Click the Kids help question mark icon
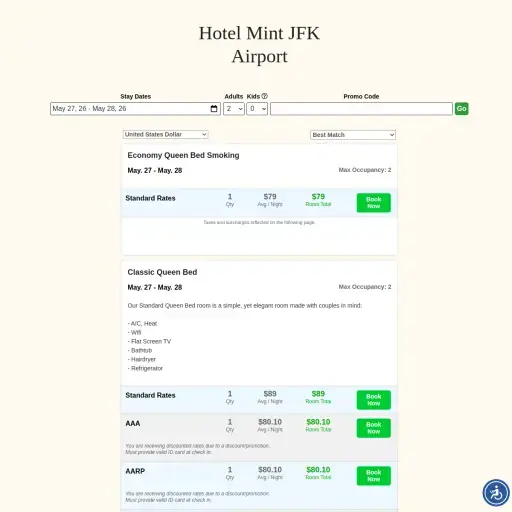Image resolution: width=512 pixels, height=512 pixels. tap(265, 96)
